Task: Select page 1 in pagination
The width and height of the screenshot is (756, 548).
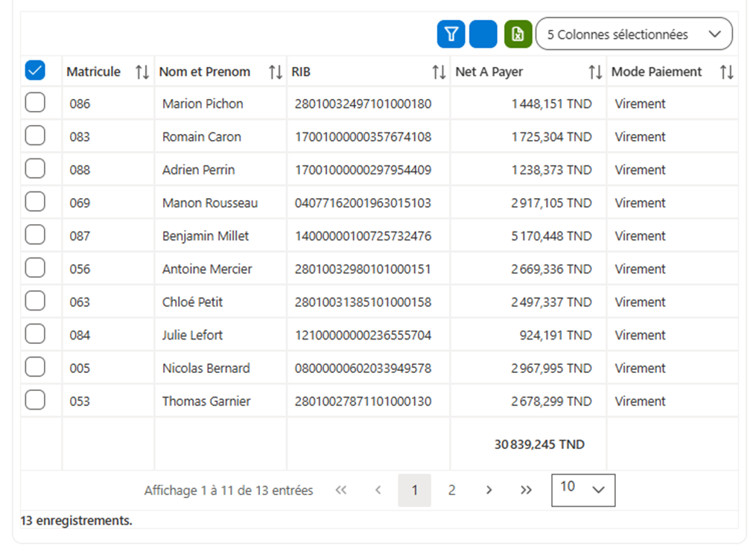Action: (x=415, y=490)
